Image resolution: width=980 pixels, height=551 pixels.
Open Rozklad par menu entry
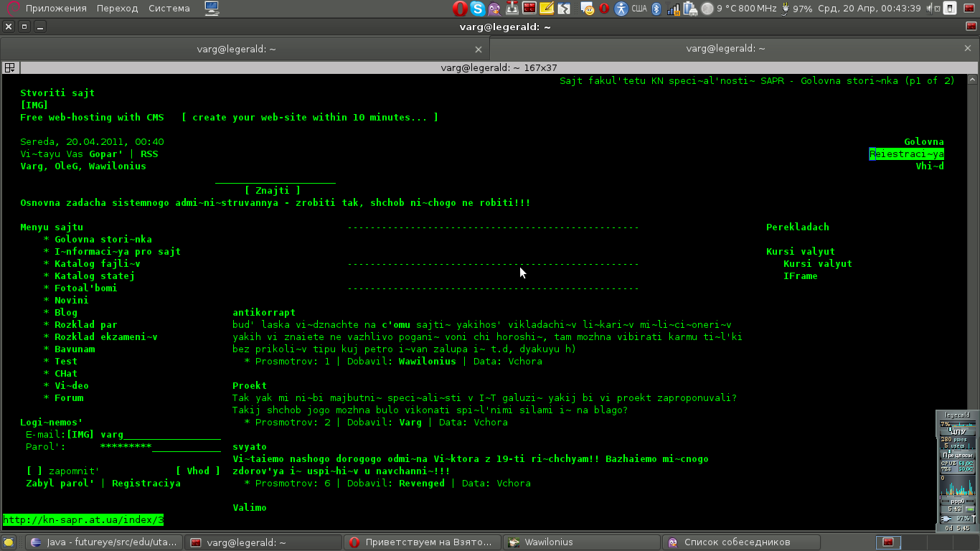86,325
